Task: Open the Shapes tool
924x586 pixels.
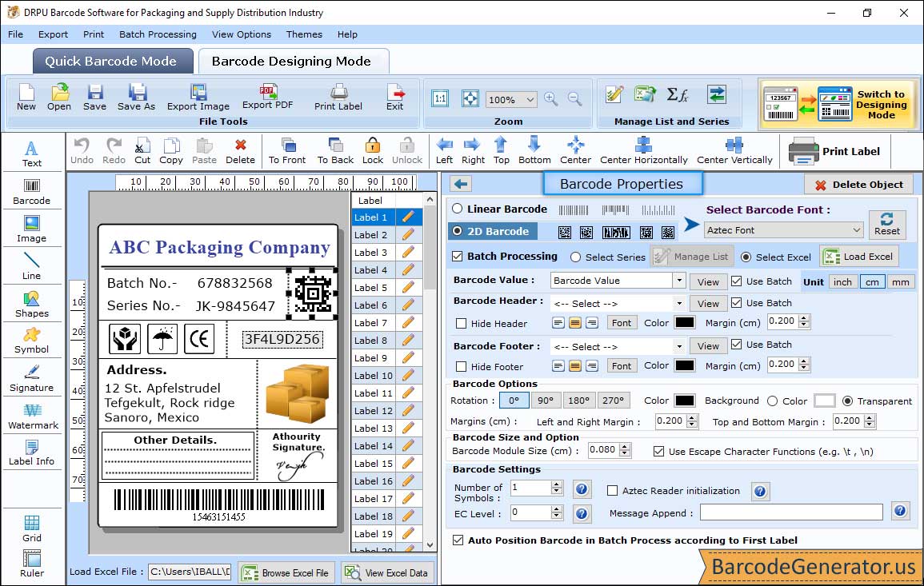Action: tap(32, 305)
